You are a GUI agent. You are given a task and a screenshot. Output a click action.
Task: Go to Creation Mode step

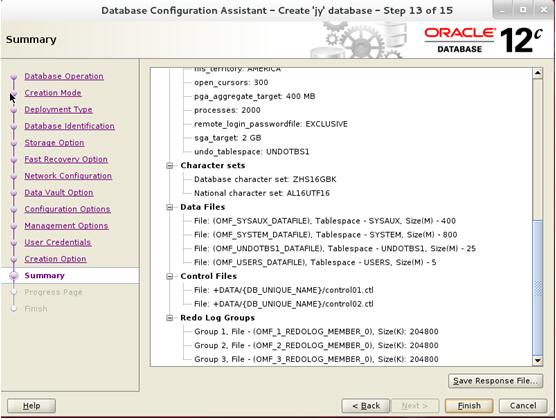pyautogui.click(x=53, y=93)
